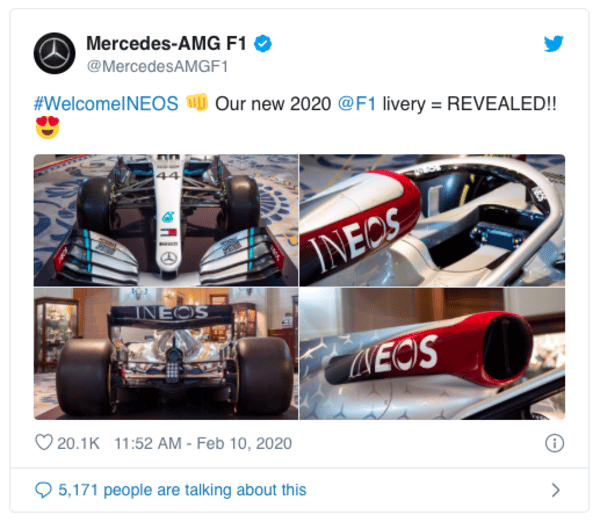Click the blue verified badge

click(x=263, y=44)
